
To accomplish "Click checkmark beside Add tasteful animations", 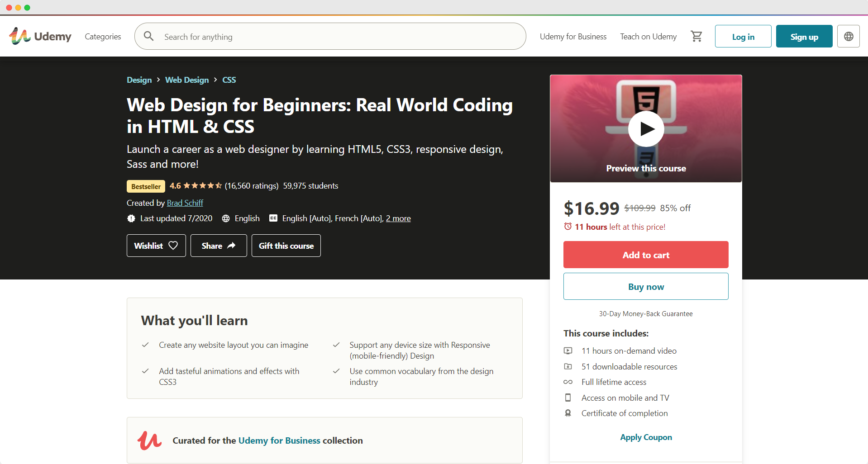I will [145, 371].
